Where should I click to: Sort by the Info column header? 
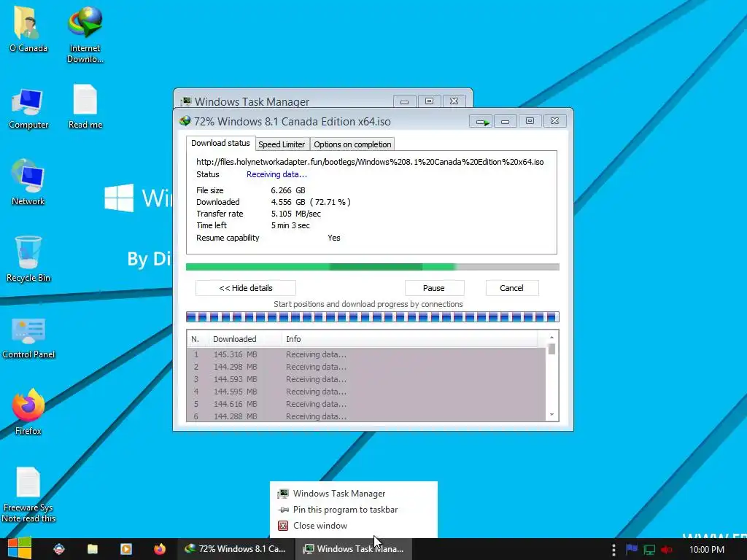click(410, 339)
